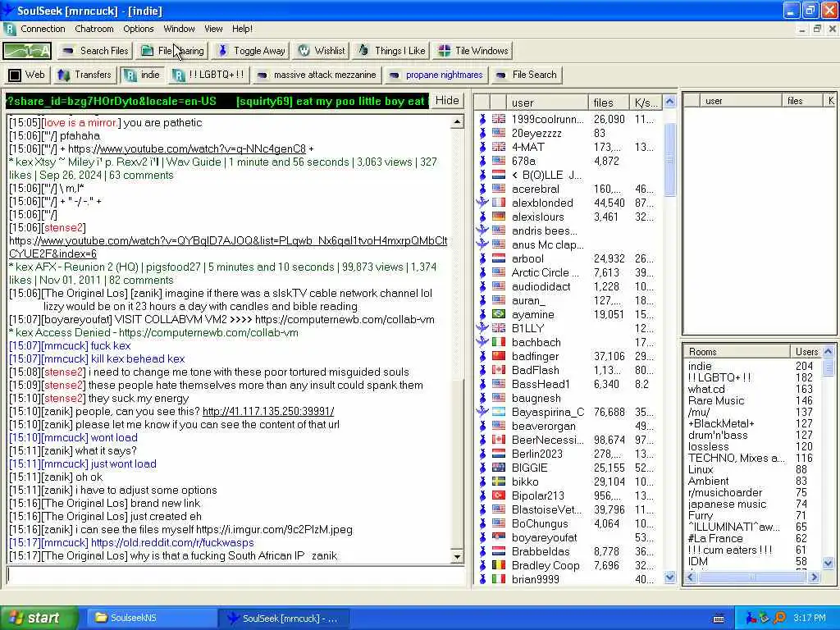Image resolution: width=840 pixels, height=630 pixels.
Task: Open the Wishlist button
Action: [322, 51]
